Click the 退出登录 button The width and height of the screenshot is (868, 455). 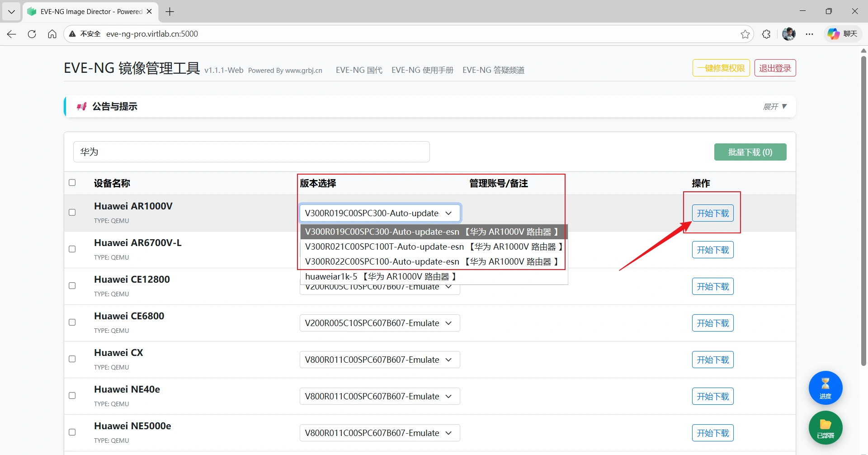775,68
